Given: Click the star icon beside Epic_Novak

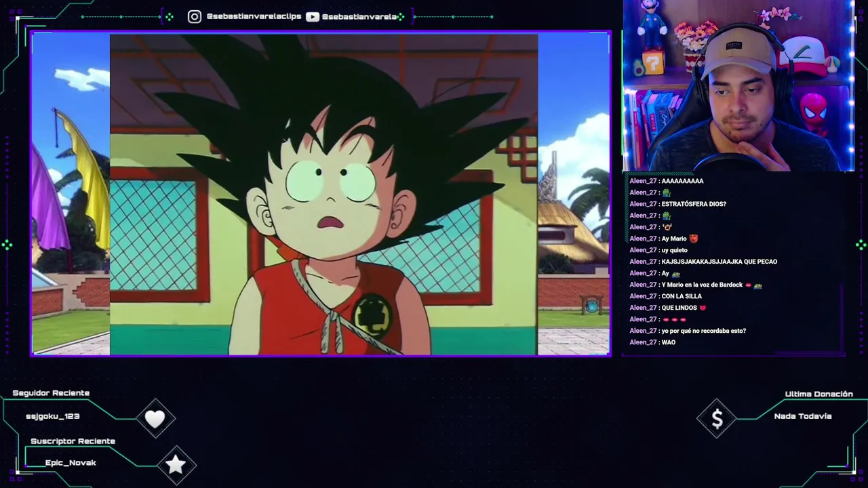Looking at the screenshot, I should (x=176, y=464).
